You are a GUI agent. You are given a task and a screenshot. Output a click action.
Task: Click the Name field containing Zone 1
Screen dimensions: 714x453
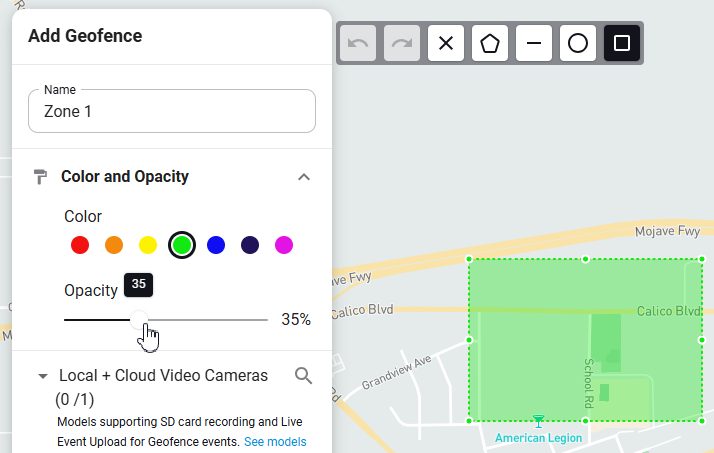(172, 111)
